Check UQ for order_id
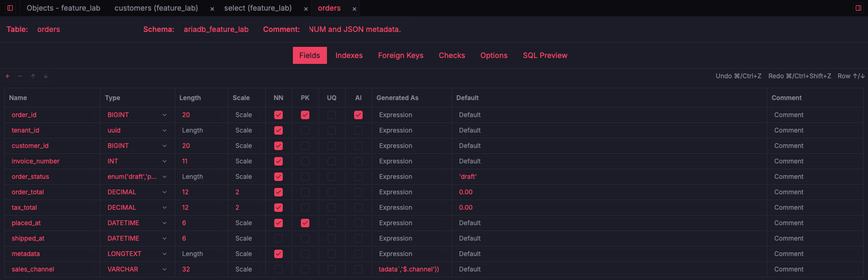The width and height of the screenshot is (868, 280). pyautogui.click(x=332, y=115)
